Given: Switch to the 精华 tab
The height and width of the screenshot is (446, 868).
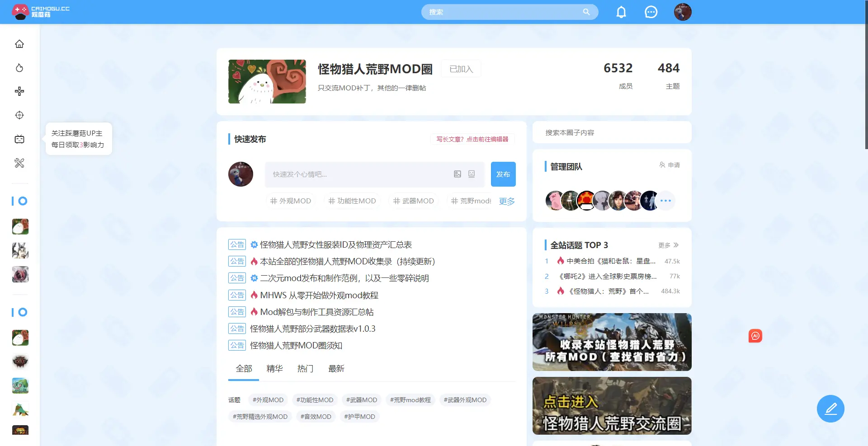Looking at the screenshot, I should [x=274, y=369].
